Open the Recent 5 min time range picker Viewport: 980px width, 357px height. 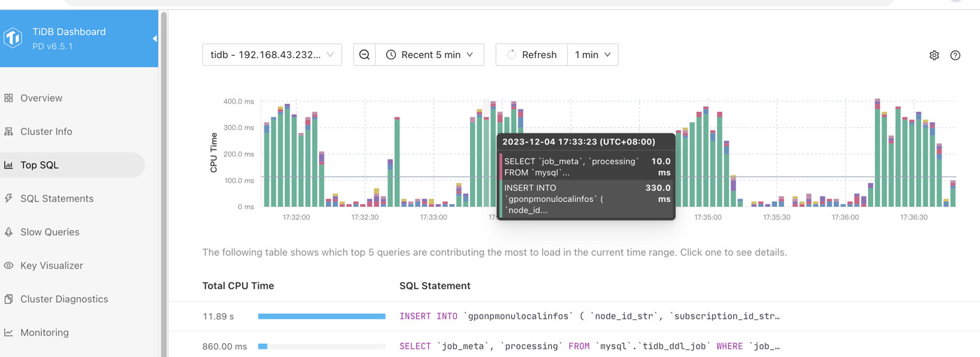click(x=429, y=54)
